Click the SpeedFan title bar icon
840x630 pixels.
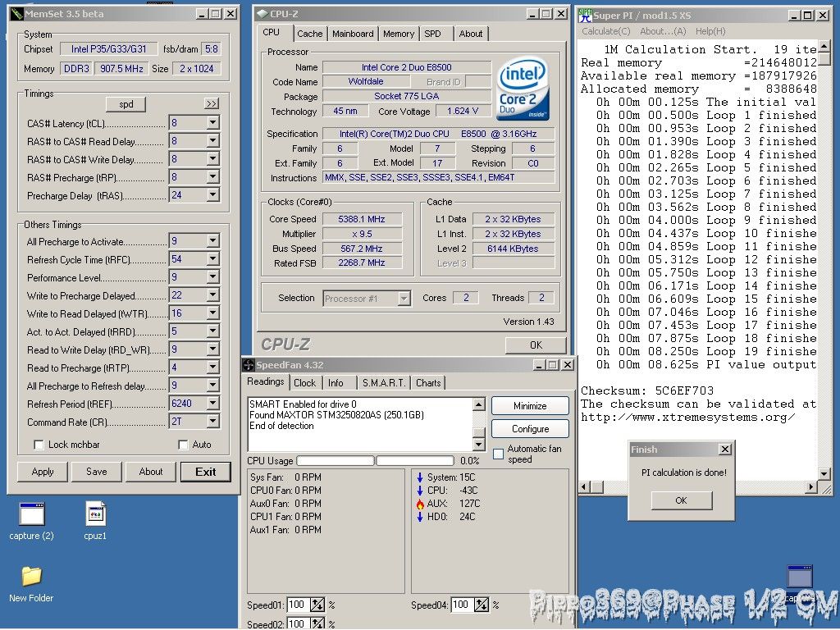coord(249,365)
